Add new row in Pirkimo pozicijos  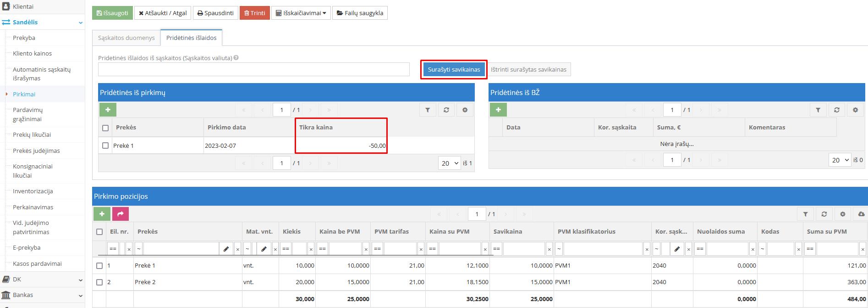pos(102,214)
